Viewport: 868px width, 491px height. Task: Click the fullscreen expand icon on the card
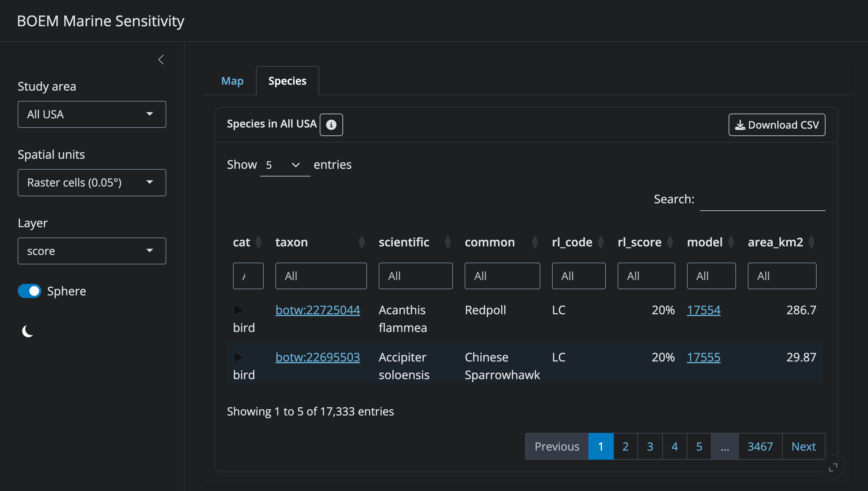coord(833,467)
